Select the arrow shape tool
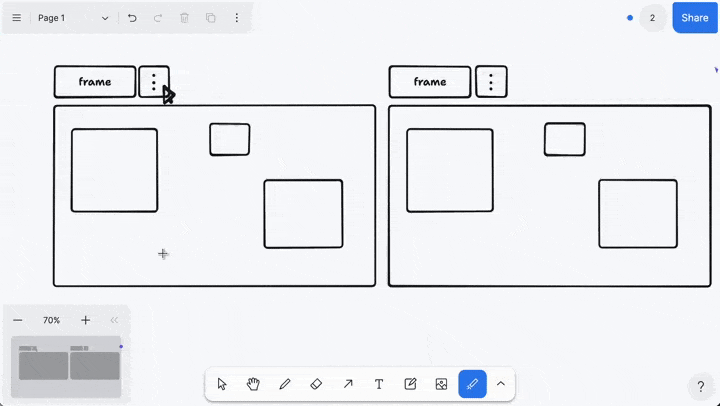This screenshot has width=720, height=406. click(x=348, y=384)
